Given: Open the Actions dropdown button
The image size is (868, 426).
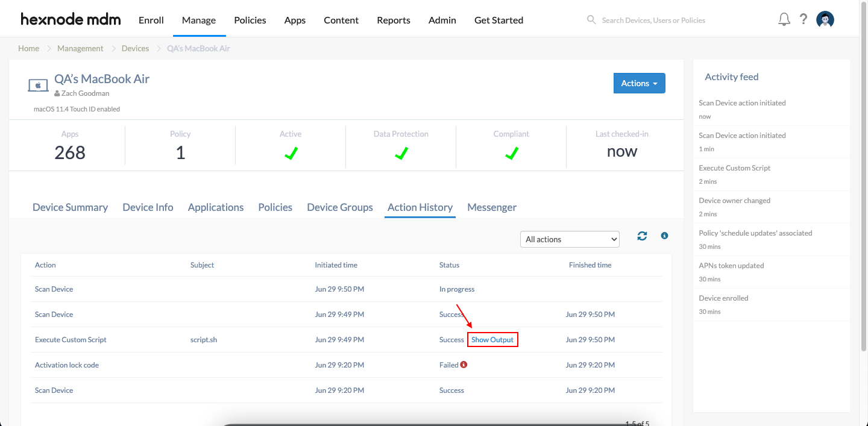Looking at the screenshot, I should [639, 83].
